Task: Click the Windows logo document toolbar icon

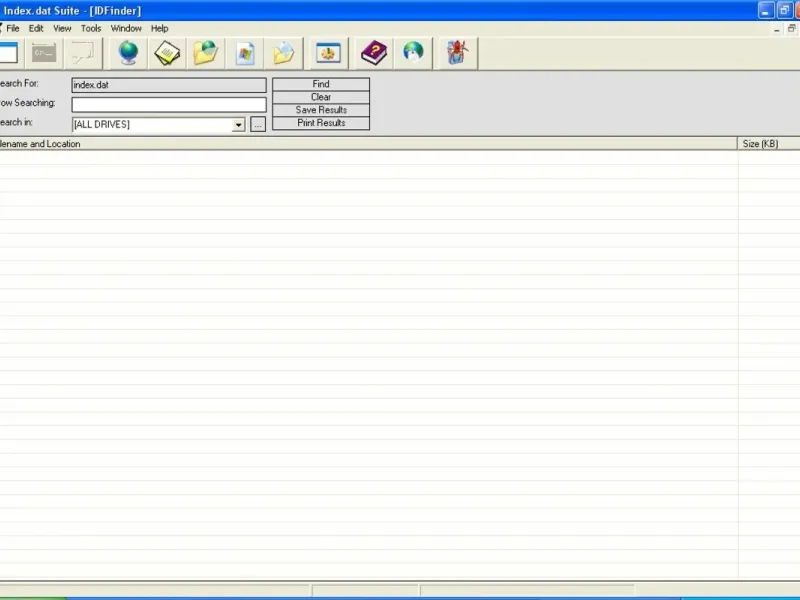Action: click(x=245, y=53)
